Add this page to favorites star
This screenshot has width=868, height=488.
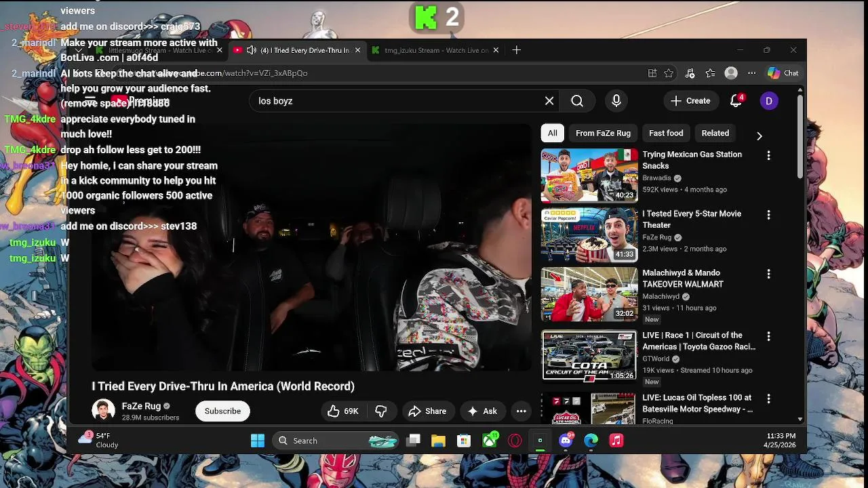coord(669,73)
